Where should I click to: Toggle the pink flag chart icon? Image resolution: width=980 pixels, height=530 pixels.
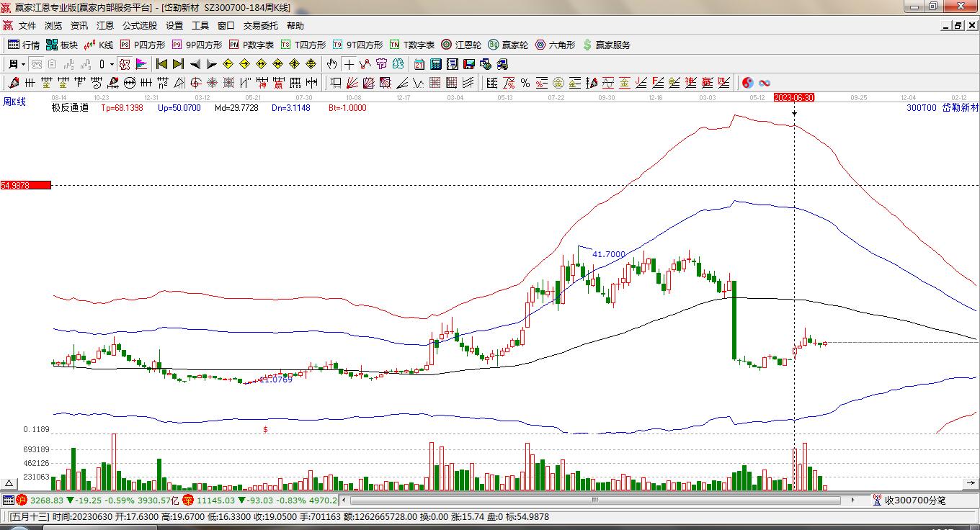pyautogui.click(x=141, y=64)
